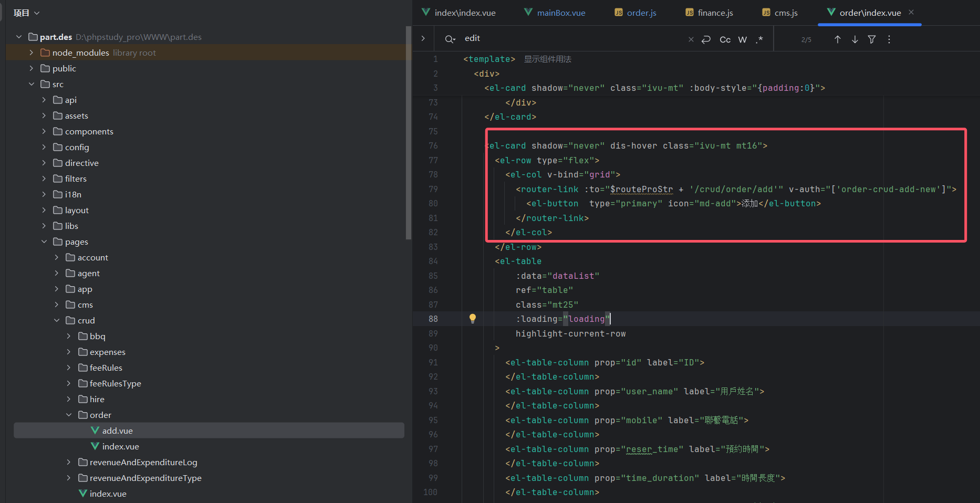This screenshot has width=980, height=503.
Task: Go to previous search occurrence arrow
Action: 838,39
